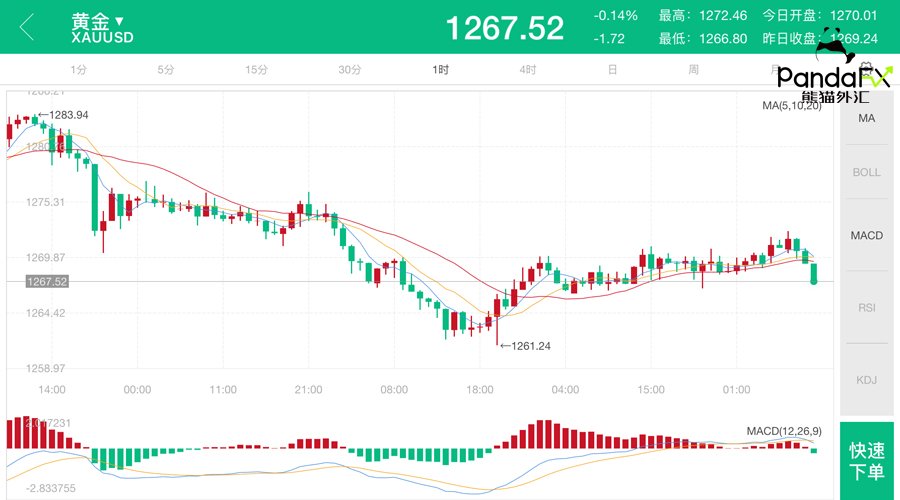Open the 黄金 symbol dropdown
Viewport: 900px width, 500px height.
[x=98, y=21]
